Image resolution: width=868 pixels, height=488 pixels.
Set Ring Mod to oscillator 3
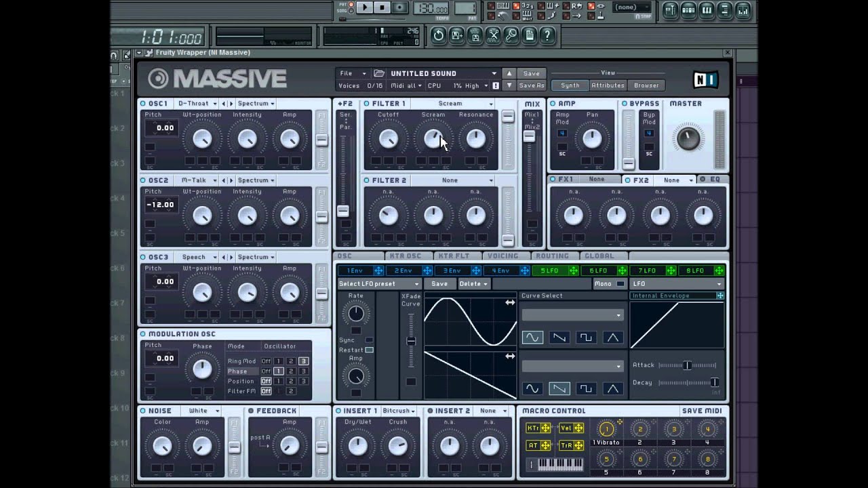pos(303,361)
